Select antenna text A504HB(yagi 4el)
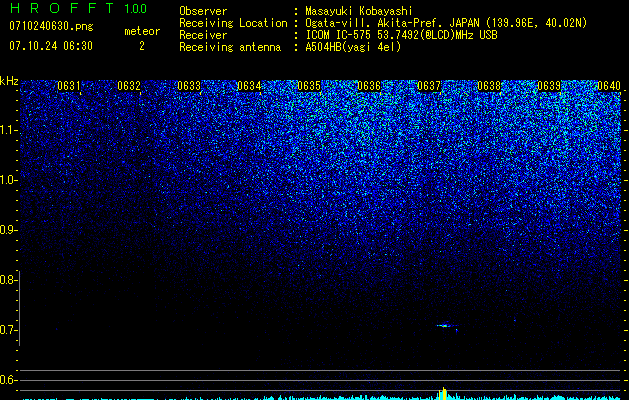The width and height of the screenshot is (629, 400). pyautogui.click(x=353, y=47)
